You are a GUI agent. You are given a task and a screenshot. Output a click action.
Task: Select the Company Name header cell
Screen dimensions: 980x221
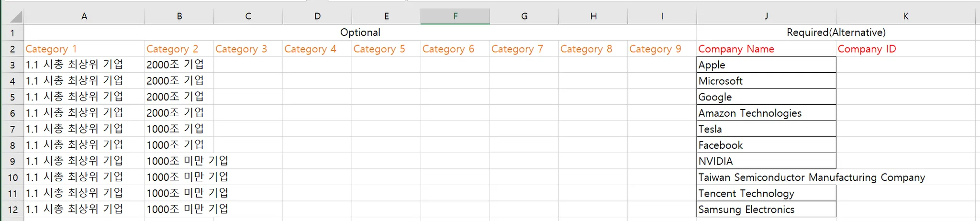(766, 49)
